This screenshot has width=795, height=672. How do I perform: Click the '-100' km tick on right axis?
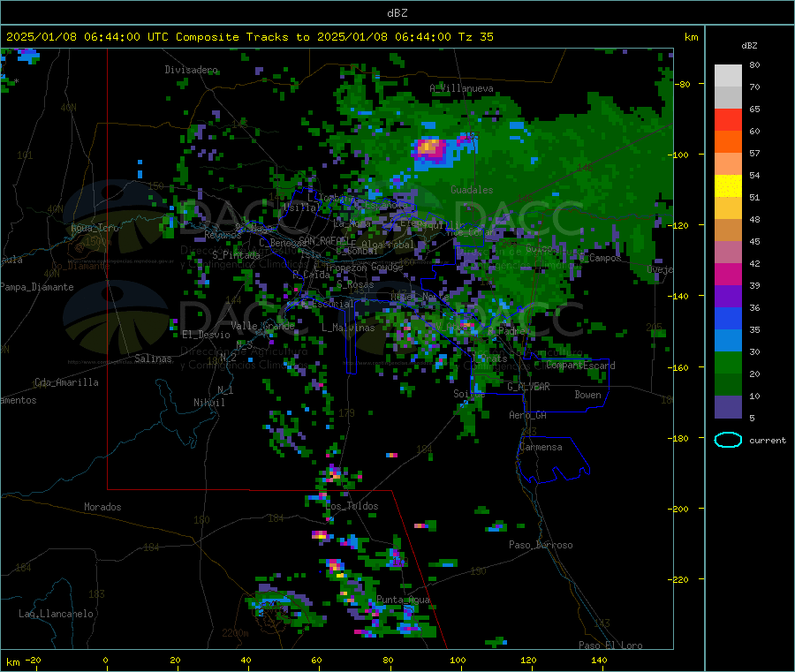(x=680, y=155)
